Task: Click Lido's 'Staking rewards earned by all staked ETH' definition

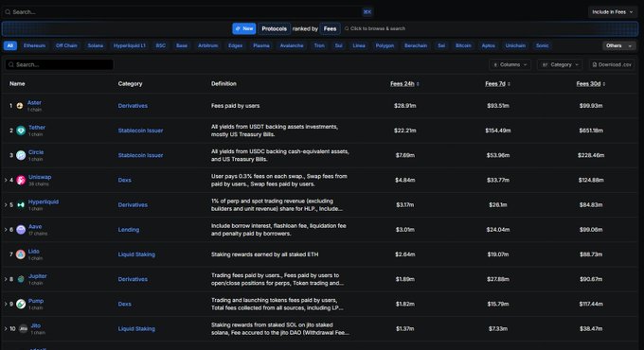Action: point(264,254)
